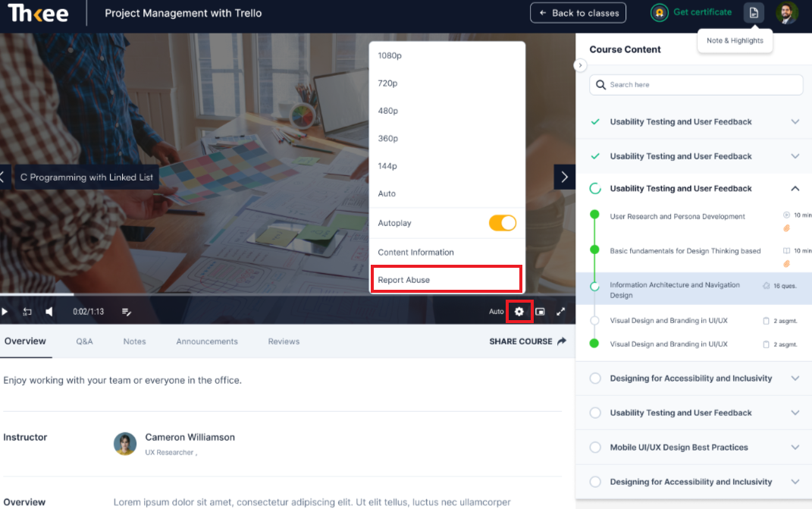Viewport: 812px width, 509px height.
Task: Play the course video
Action: [5, 312]
